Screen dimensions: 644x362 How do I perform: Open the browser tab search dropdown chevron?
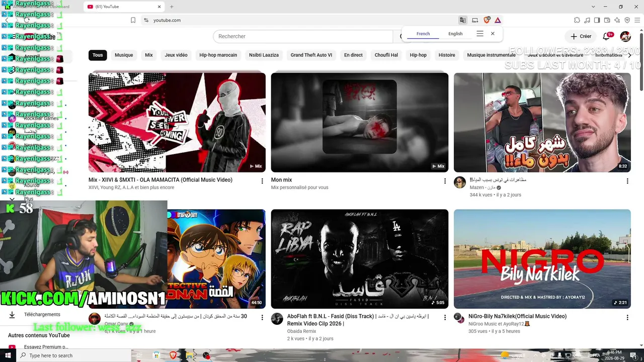(x=593, y=7)
